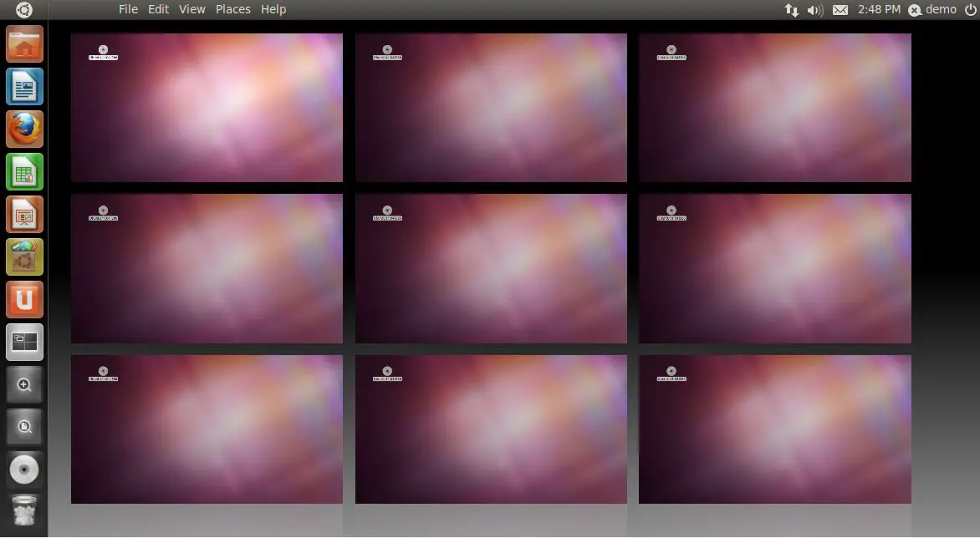
Task: Open the Applications lens magnifier icon
Action: (24, 385)
